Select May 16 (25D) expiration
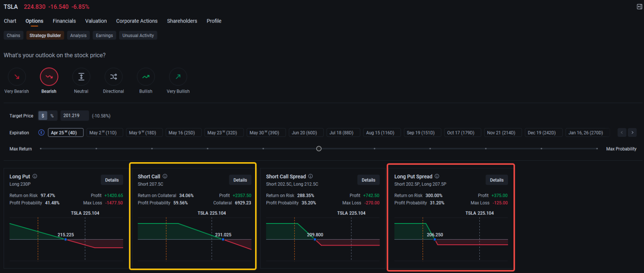 [x=183, y=132]
